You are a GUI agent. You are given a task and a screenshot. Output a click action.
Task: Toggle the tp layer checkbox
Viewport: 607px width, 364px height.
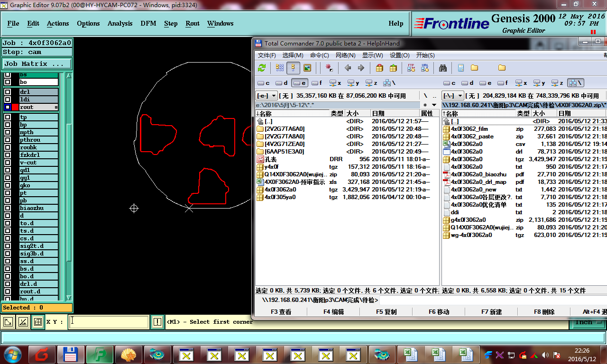pos(7,117)
